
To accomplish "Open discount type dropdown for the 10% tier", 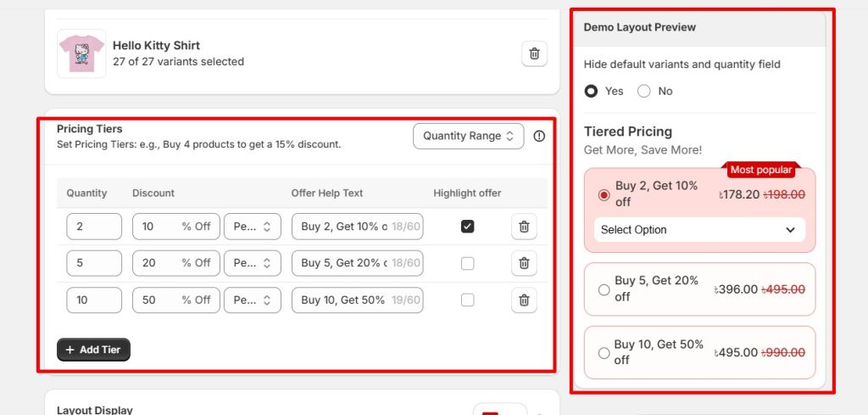I will tap(252, 227).
